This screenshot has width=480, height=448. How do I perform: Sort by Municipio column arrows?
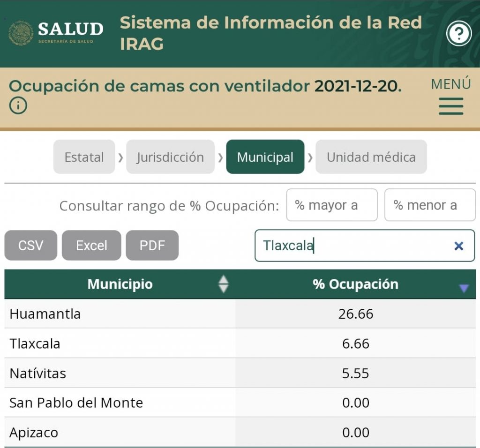pos(224,284)
